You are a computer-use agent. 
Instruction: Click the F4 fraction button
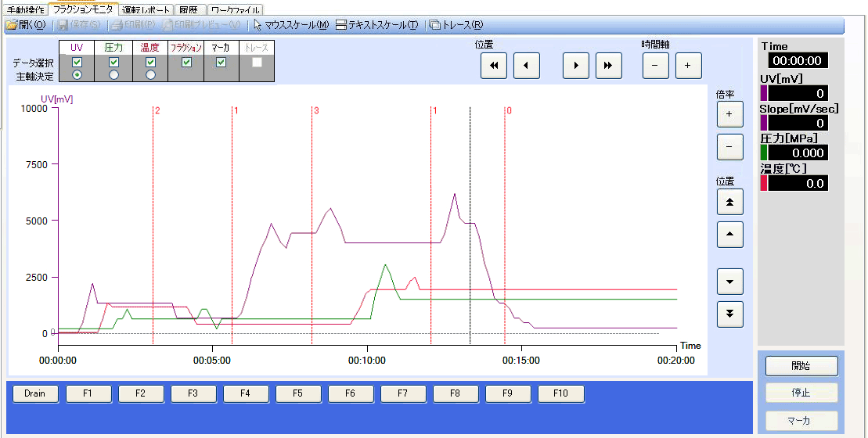[246, 393]
